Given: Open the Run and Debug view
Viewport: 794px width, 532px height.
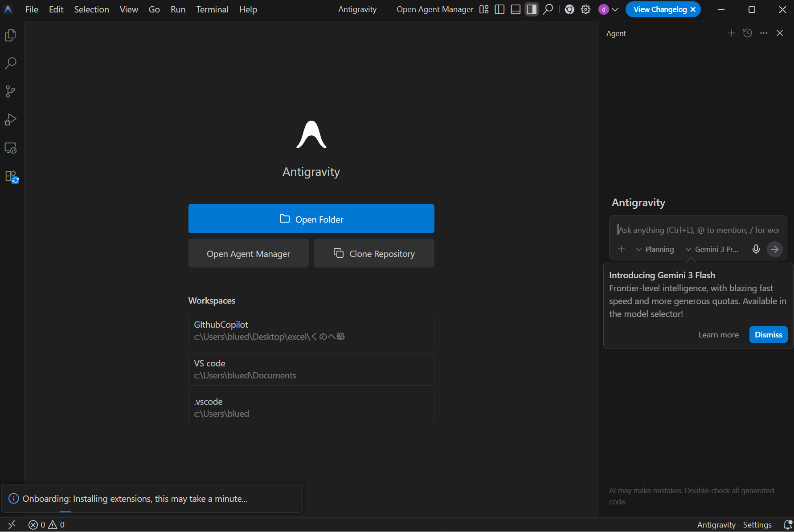Looking at the screenshot, I should pos(11,120).
